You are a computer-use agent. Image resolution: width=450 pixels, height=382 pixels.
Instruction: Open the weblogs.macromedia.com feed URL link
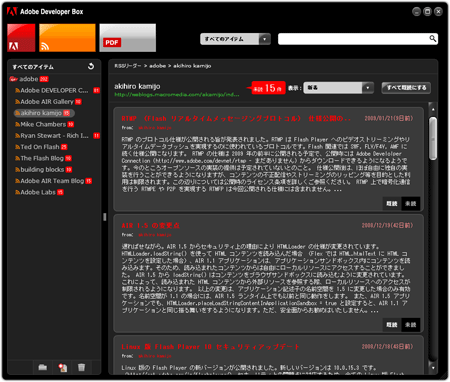point(177,95)
